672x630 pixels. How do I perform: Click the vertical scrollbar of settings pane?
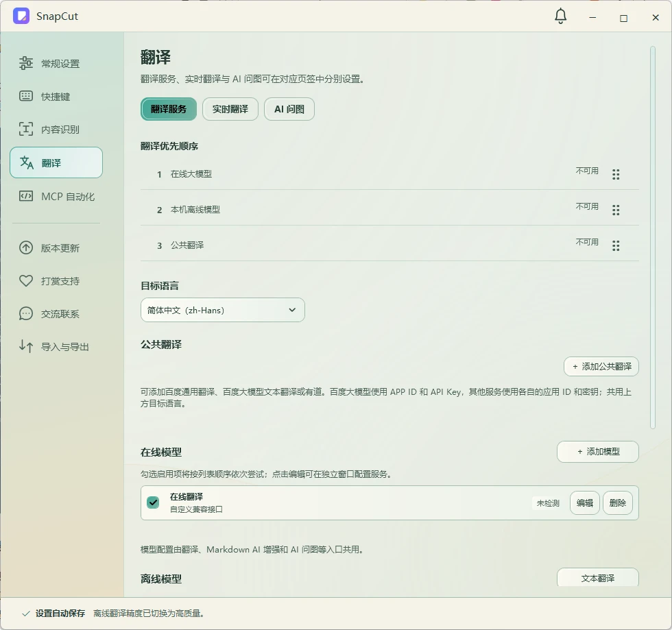pyautogui.click(x=653, y=237)
